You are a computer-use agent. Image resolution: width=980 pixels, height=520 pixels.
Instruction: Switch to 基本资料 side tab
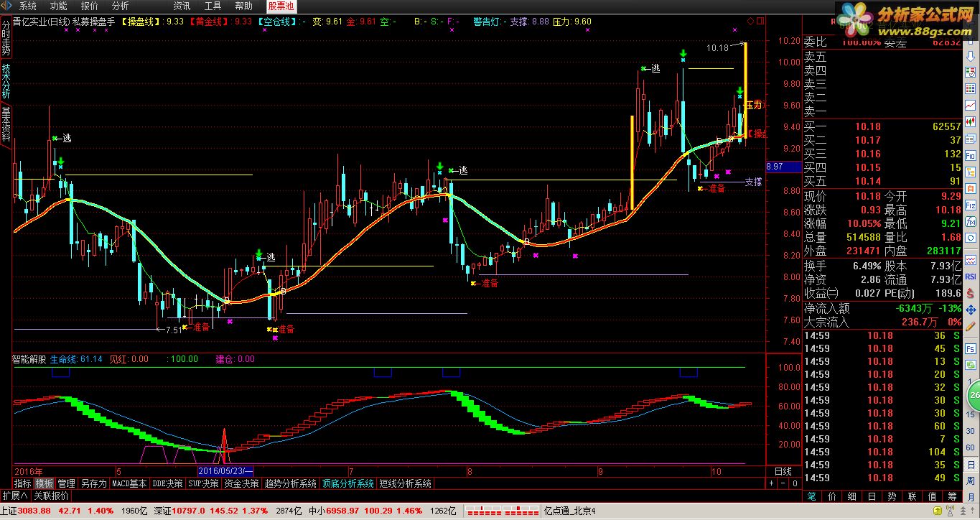(6, 124)
